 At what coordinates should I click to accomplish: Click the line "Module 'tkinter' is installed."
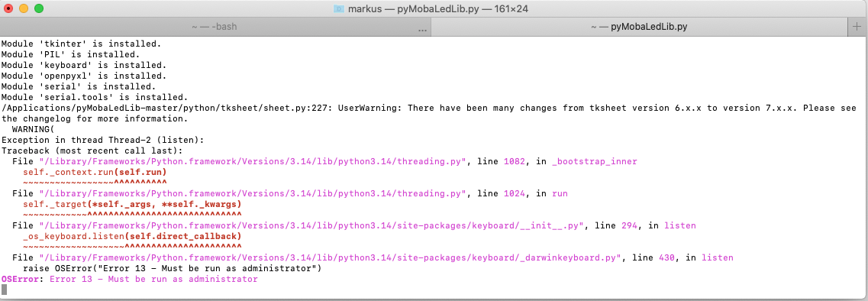(x=82, y=44)
